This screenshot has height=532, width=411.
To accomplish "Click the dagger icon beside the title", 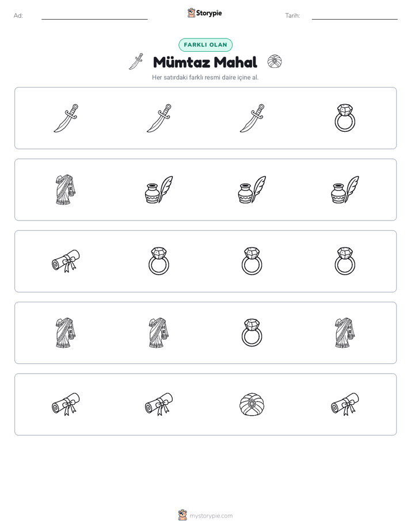I will [x=136, y=62].
